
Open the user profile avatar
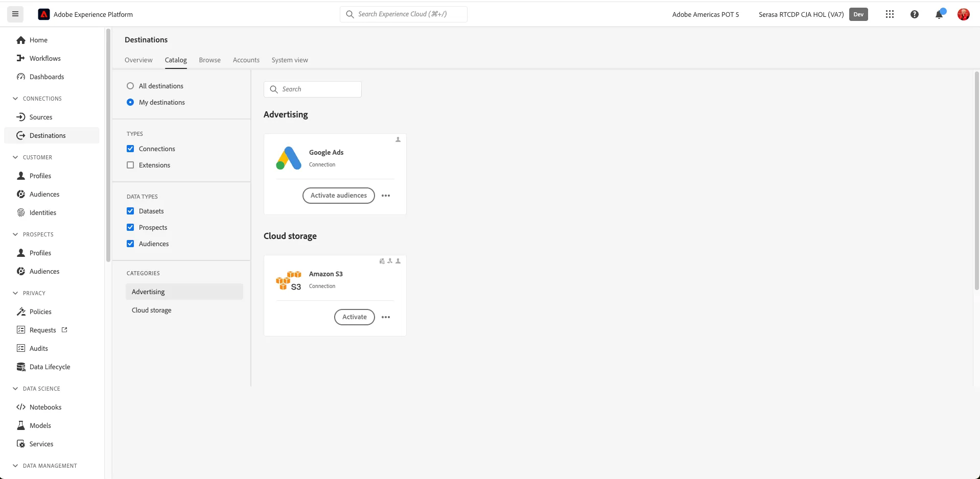coord(964,14)
